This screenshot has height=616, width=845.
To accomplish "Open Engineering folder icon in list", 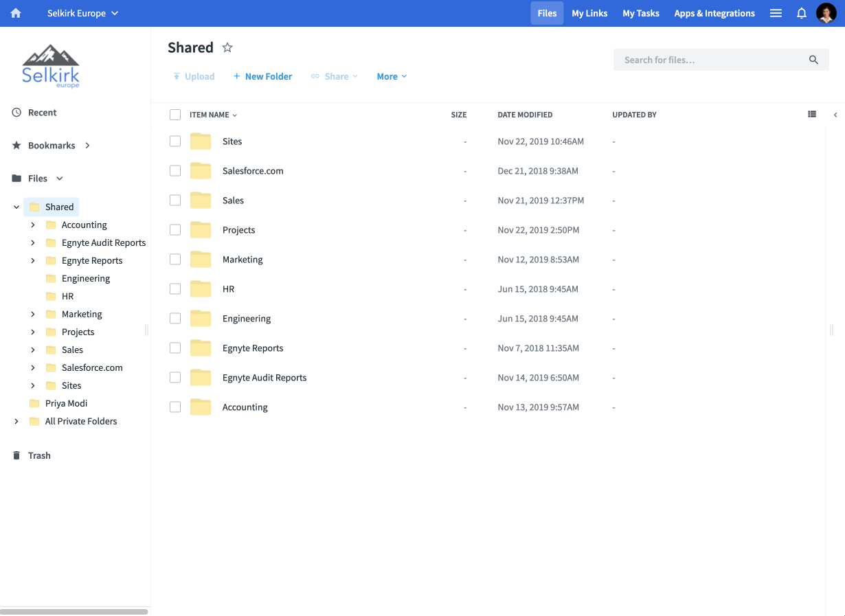I will pos(201,319).
